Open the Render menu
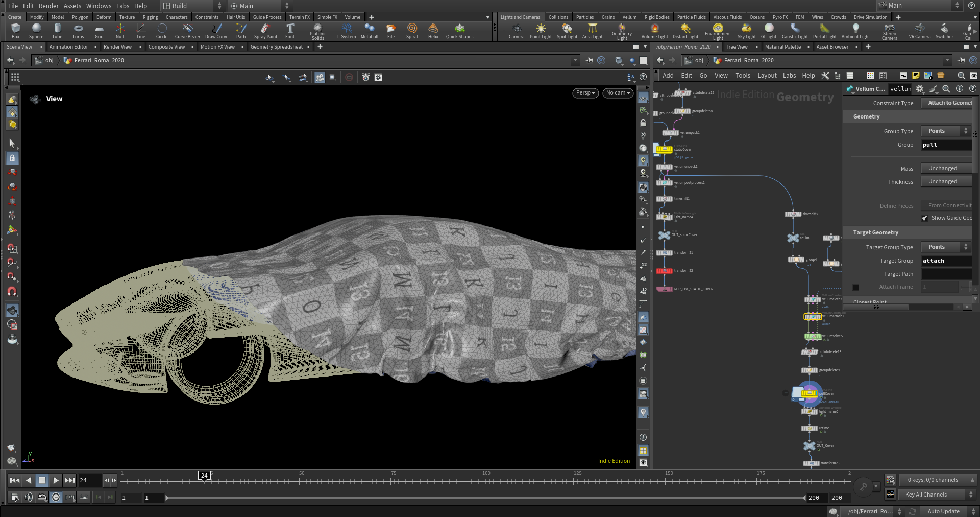 tap(48, 6)
